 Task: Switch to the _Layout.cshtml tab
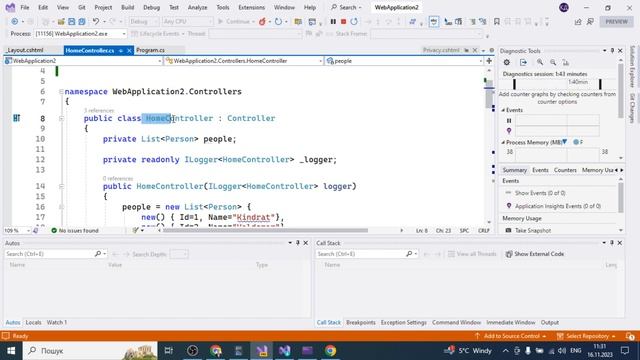point(25,50)
